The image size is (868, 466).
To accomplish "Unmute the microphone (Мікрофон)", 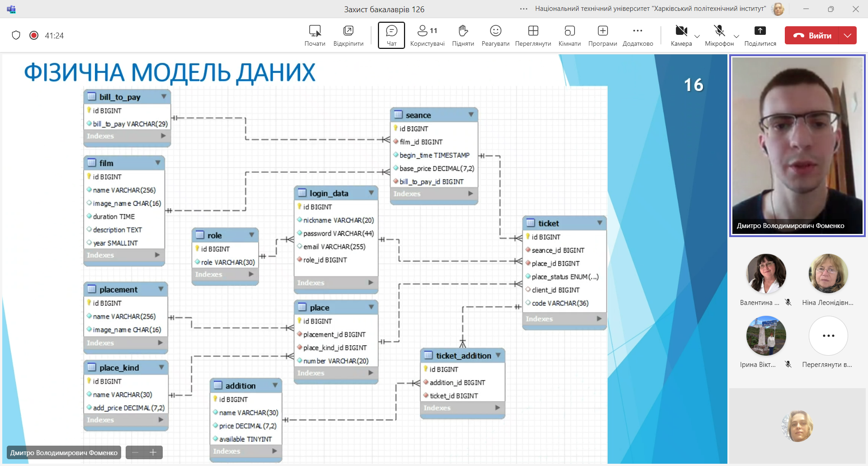I will point(719,35).
